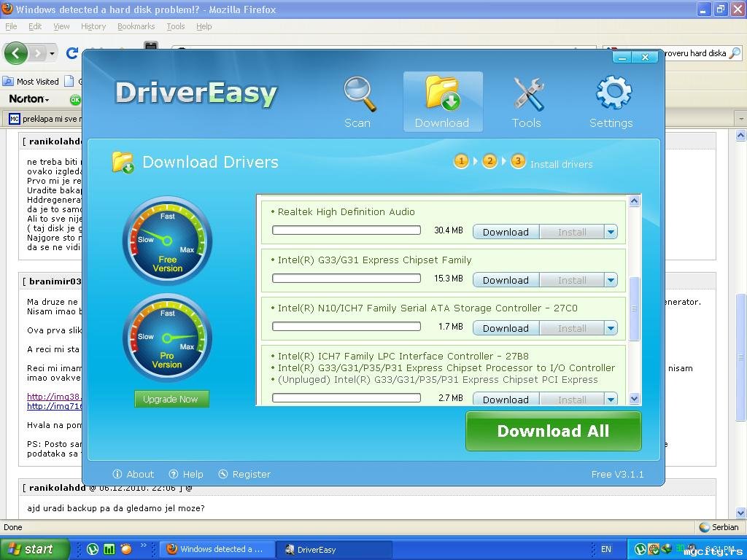Expand options for ICH7 LPC Interface Controller
This screenshot has height=560, width=747.
611,399
